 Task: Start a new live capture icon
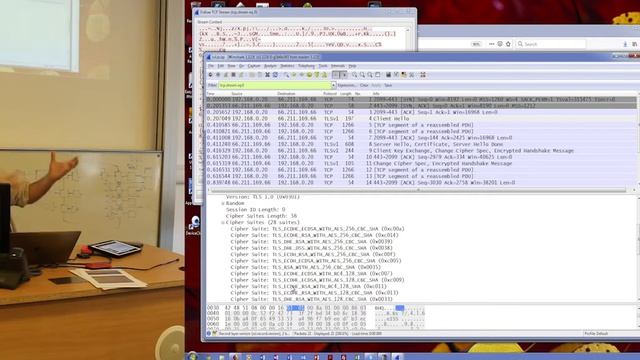pos(226,75)
